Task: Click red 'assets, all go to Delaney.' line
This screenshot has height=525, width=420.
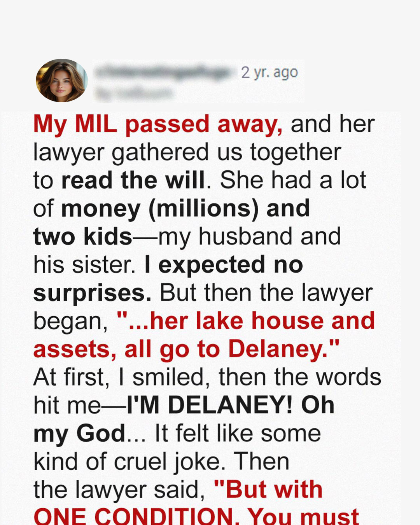Action: [x=186, y=349]
